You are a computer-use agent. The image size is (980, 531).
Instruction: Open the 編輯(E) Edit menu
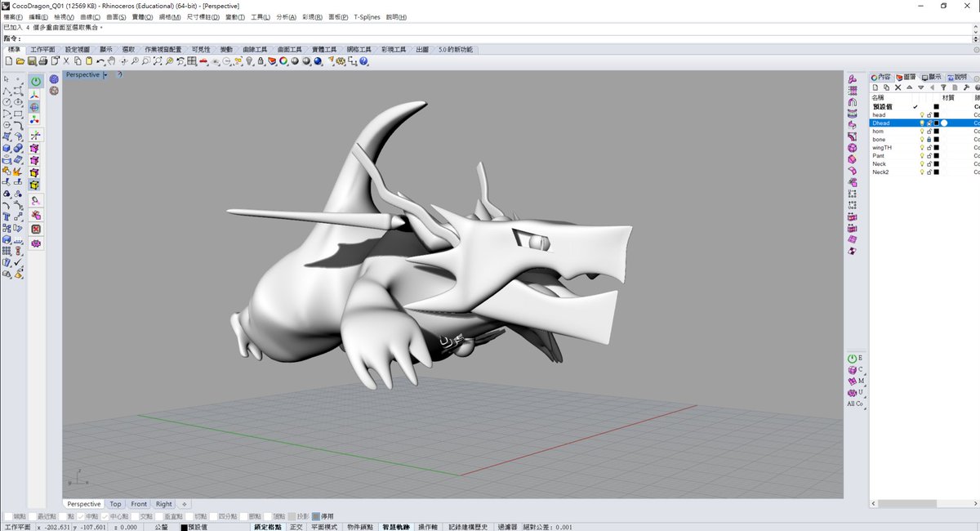pyautogui.click(x=38, y=16)
